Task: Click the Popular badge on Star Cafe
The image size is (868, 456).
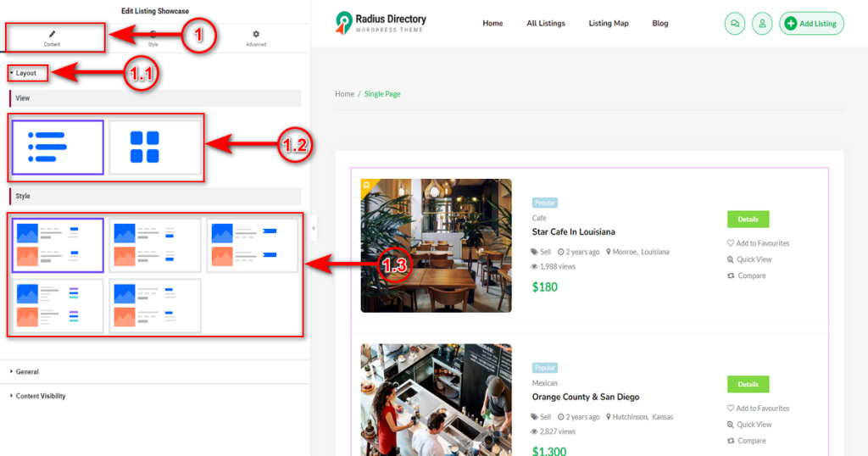Action: [x=545, y=203]
